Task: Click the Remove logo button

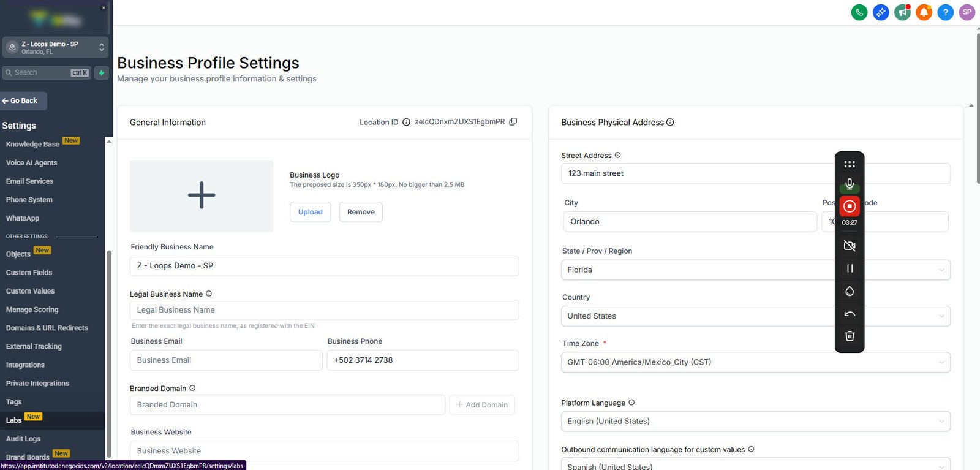Action: pyautogui.click(x=361, y=212)
